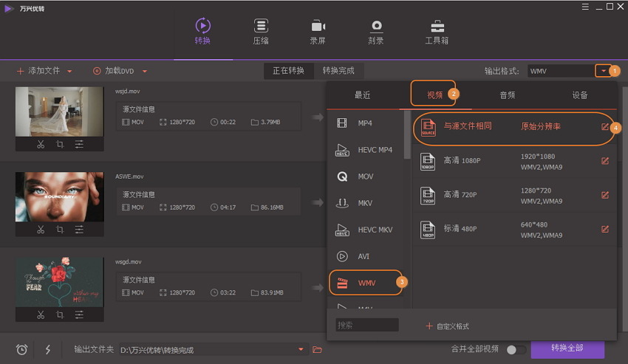The height and width of the screenshot is (364, 628).
Task: Click the scissors trim icon under wsjd.mov
Action: click(41, 144)
